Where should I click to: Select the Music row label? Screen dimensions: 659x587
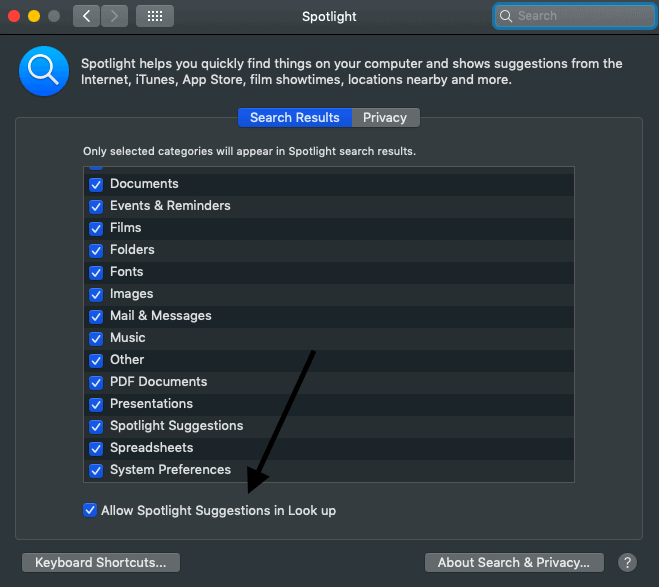click(x=128, y=337)
